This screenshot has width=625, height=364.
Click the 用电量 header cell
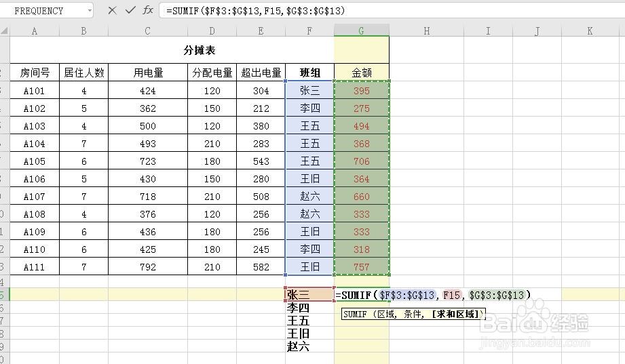[148, 73]
